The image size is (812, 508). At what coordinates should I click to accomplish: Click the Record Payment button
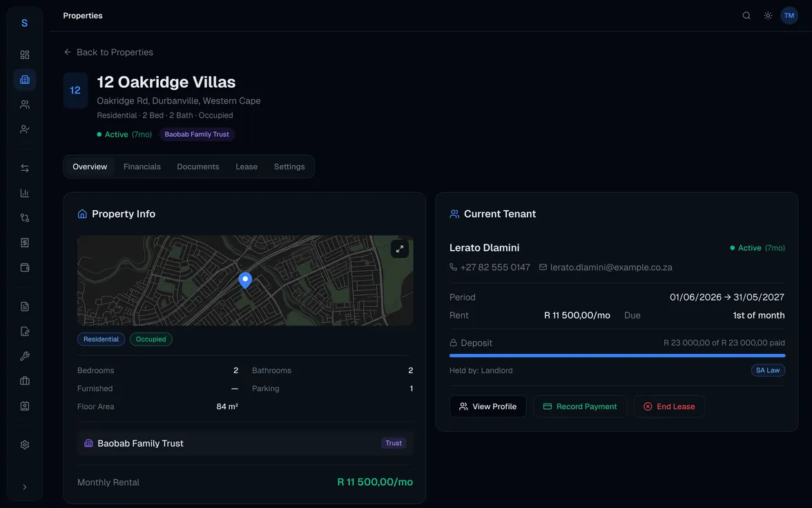pyautogui.click(x=580, y=406)
